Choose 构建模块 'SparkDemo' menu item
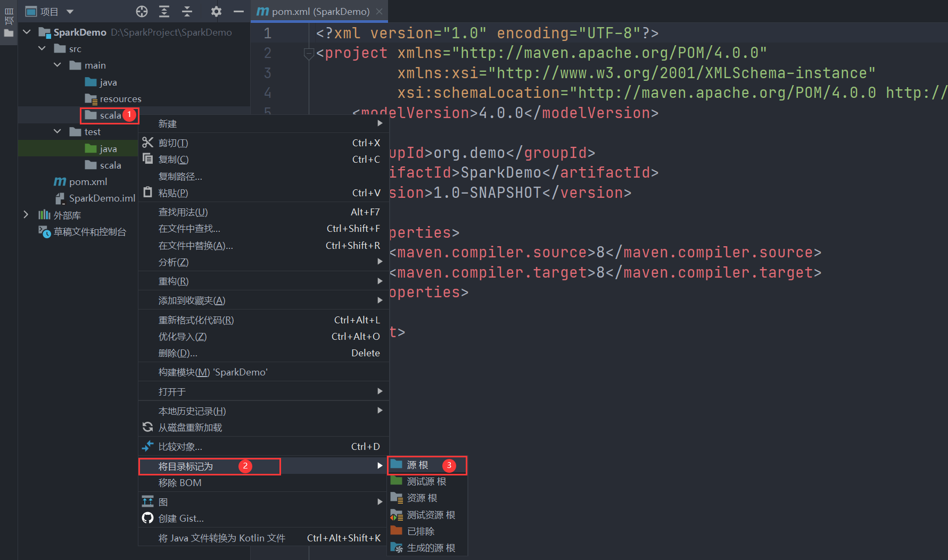Image resolution: width=948 pixels, height=560 pixels. click(263, 372)
